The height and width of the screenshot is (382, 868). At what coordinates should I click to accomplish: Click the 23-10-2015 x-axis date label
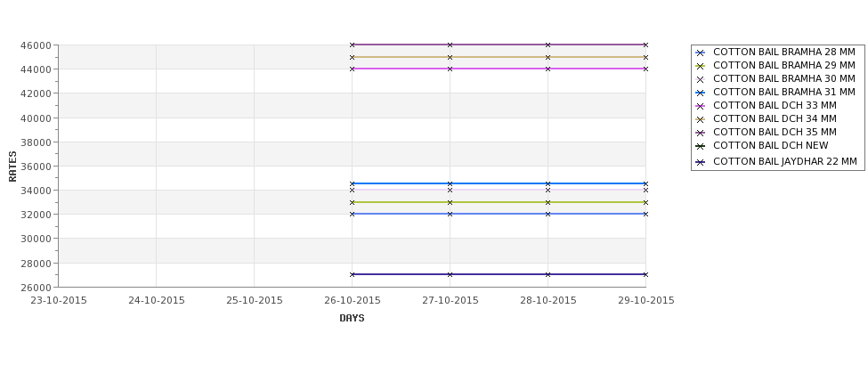58,300
